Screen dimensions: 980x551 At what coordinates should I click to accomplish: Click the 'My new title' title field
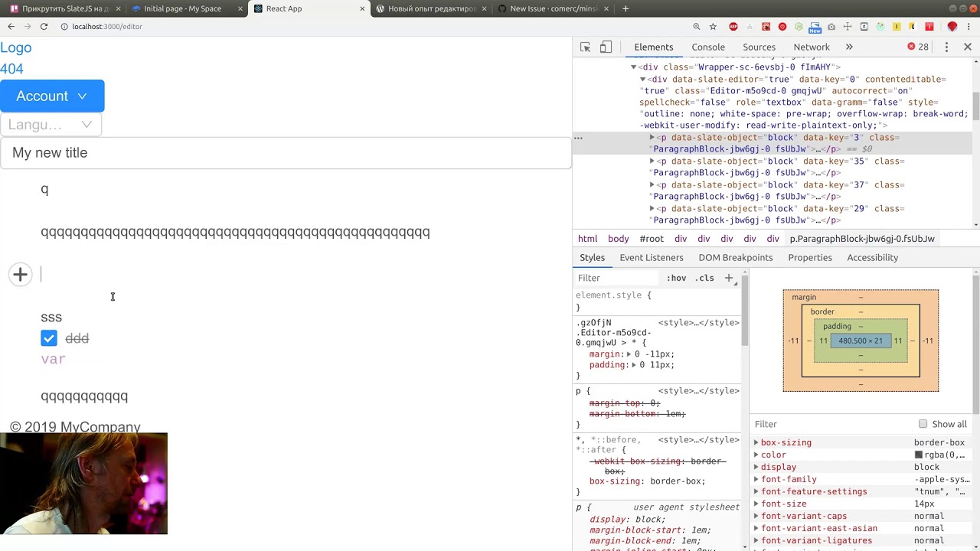(x=286, y=153)
